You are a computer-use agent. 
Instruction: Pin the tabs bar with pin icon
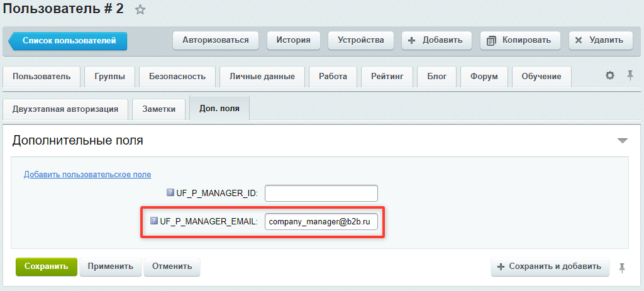[x=630, y=75]
